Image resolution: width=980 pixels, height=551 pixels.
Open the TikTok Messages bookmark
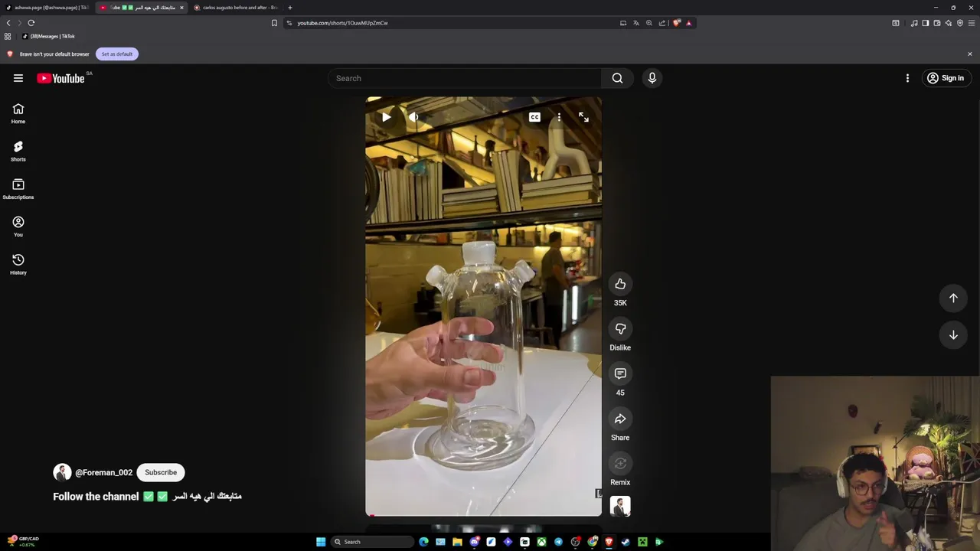click(49, 36)
